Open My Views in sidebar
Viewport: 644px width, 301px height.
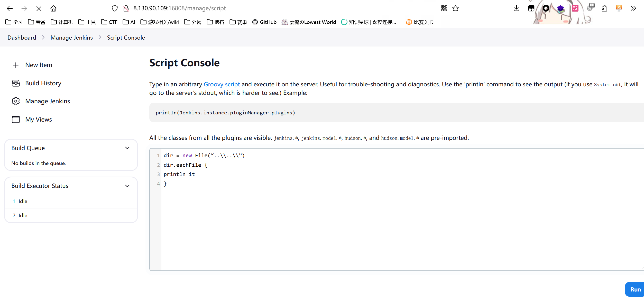coord(39,119)
